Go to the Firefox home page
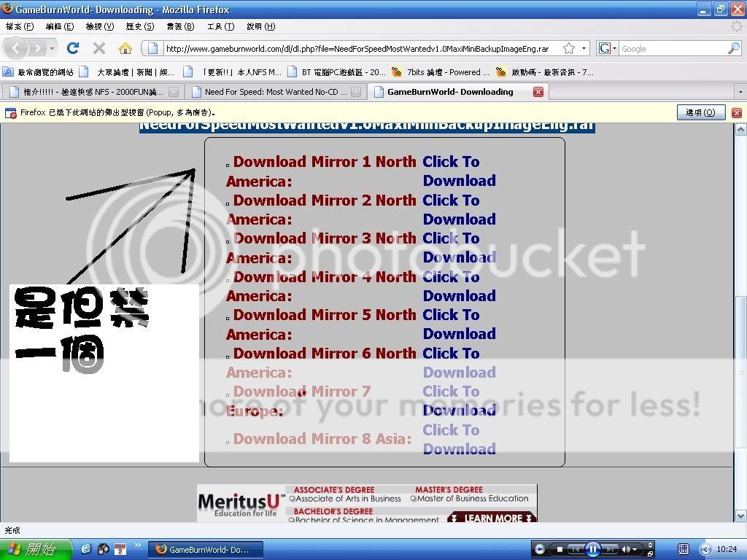The image size is (747, 560). [125, 48]
